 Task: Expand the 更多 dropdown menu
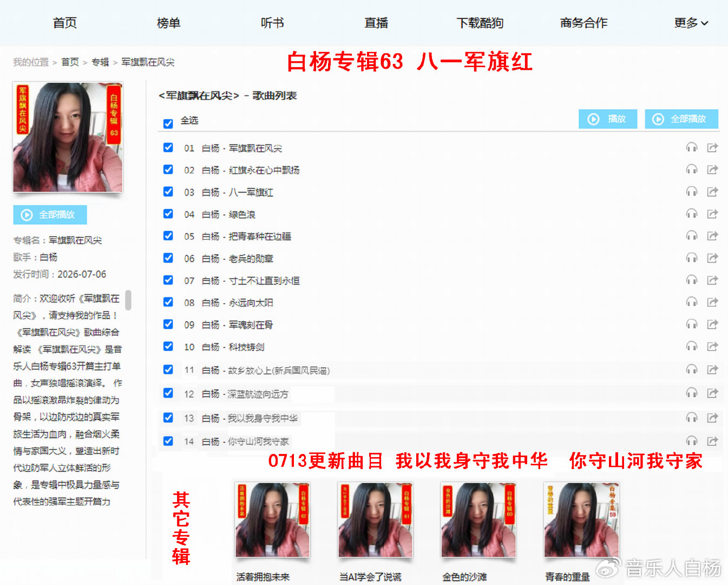tap(691, 23)
